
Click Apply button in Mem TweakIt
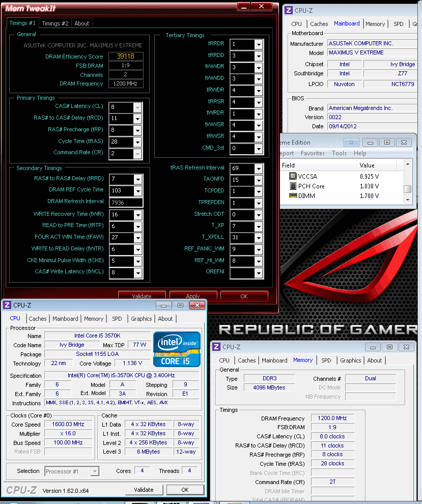[193, 296]
